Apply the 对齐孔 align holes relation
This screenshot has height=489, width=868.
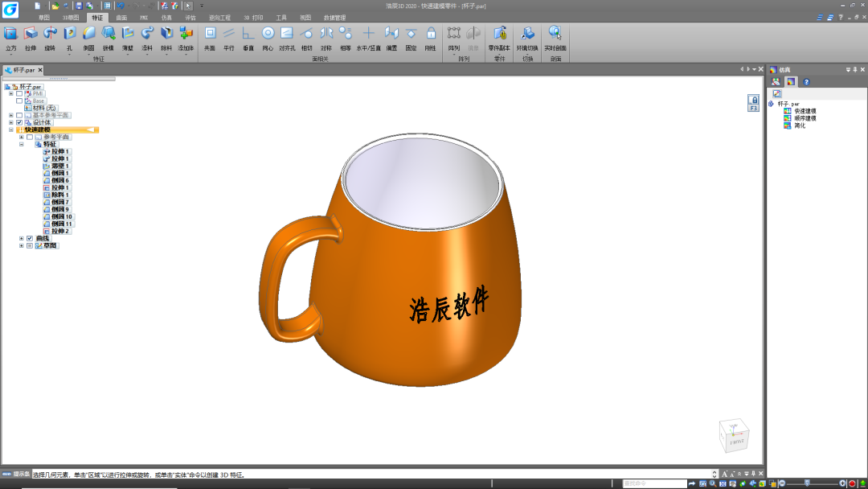click(287, 39)
